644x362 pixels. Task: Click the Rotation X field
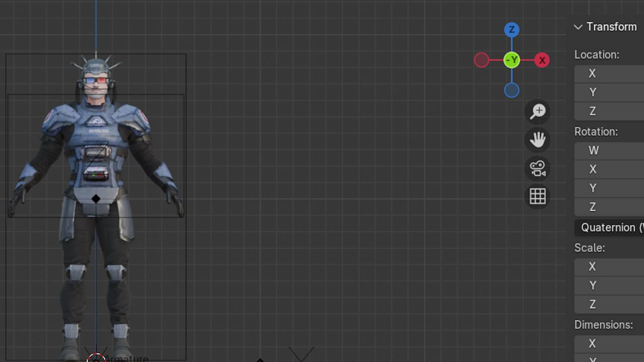609,169
